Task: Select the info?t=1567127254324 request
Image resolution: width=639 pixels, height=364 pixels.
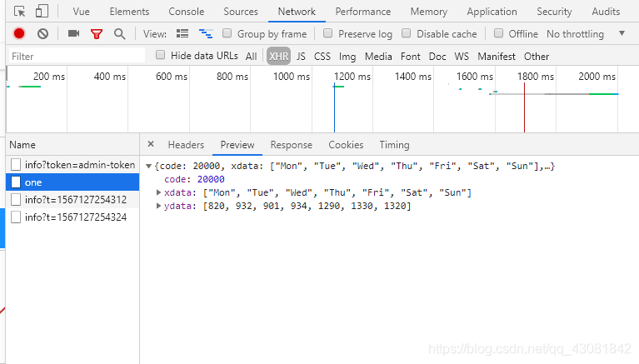Action: click(x=72, y=217)
